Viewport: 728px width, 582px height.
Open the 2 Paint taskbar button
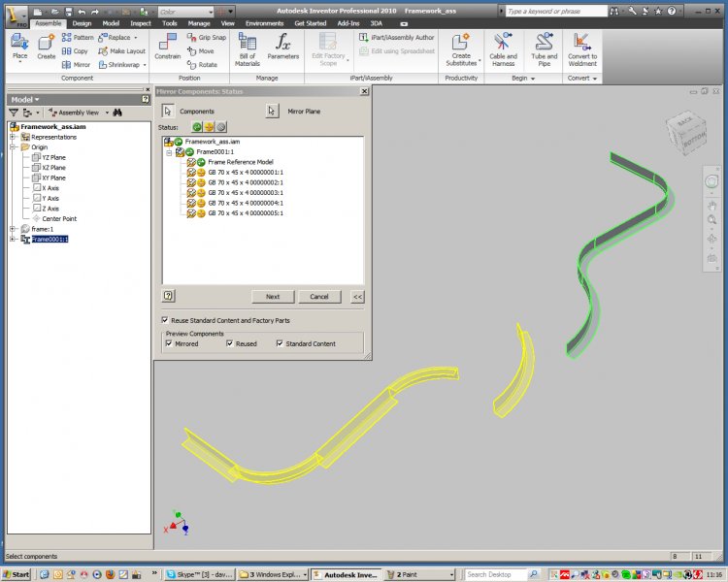[x=418, y=574]
